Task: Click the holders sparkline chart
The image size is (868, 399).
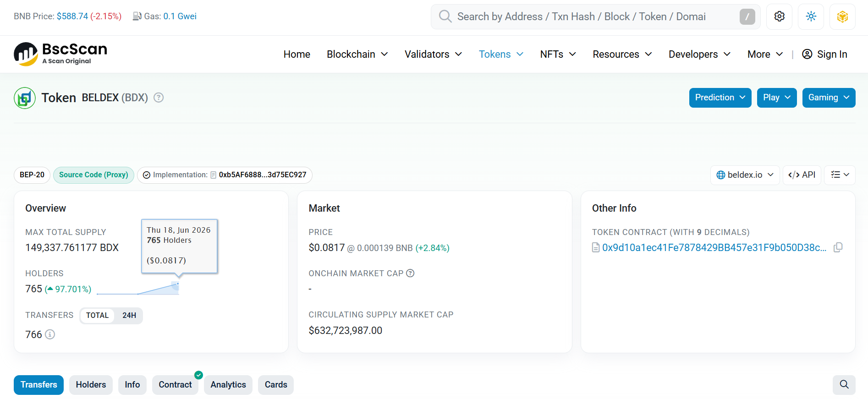Action: click(x=138, y=289)
